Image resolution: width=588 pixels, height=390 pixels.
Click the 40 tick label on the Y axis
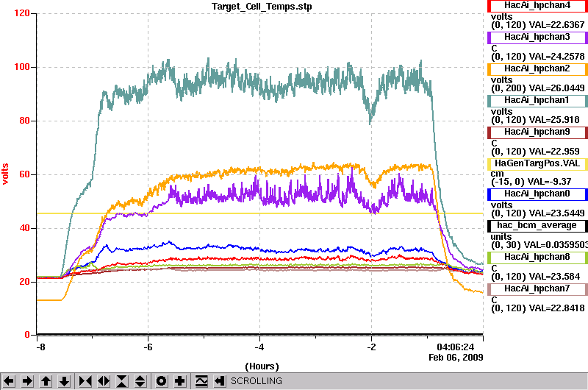[x=24, y=228]
